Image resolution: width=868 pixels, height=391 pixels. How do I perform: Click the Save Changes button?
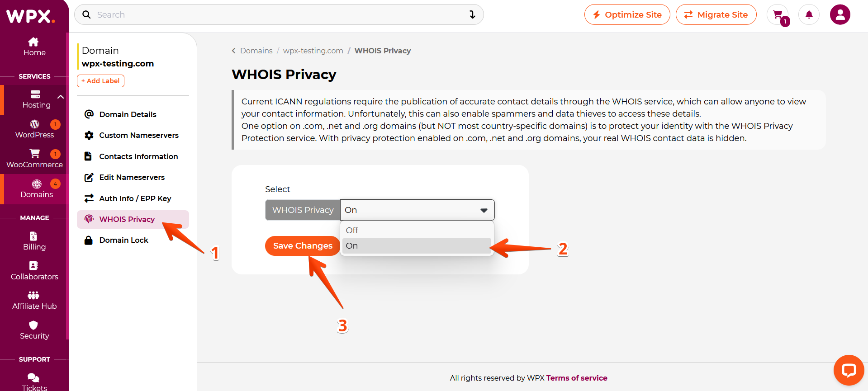tap(303, 246)
